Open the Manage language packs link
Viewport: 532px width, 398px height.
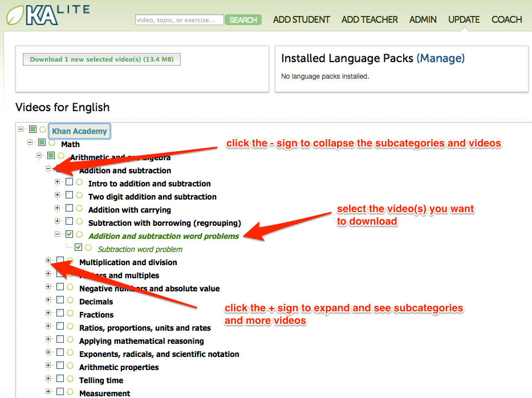click(440, 58)
